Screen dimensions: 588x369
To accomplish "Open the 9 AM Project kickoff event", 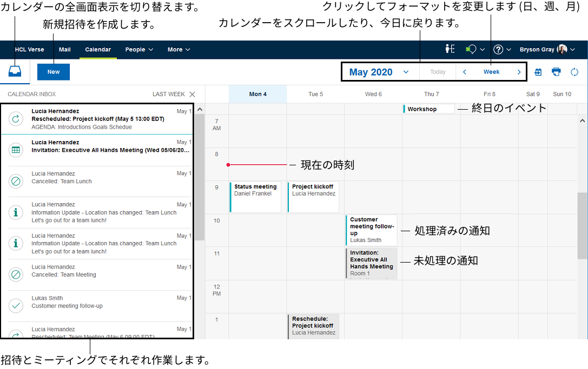I will (x=313, y=197).
